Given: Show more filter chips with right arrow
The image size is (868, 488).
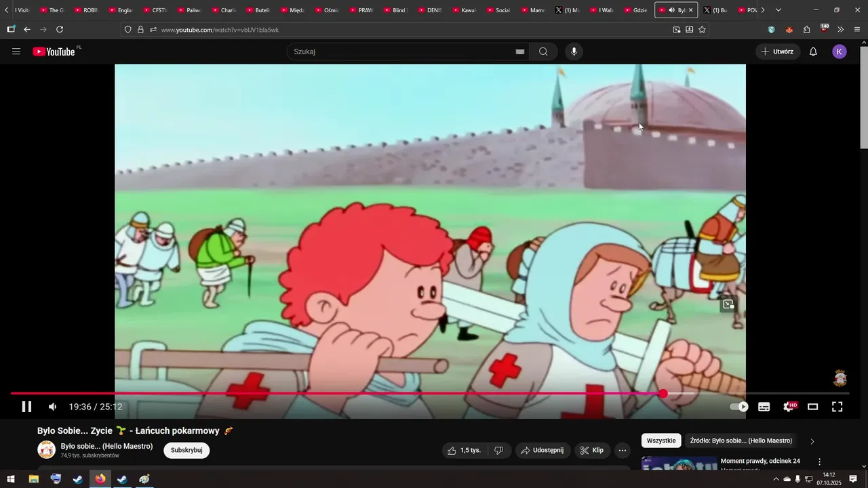Looking at the screenshot, I should [x=812, y=441].
